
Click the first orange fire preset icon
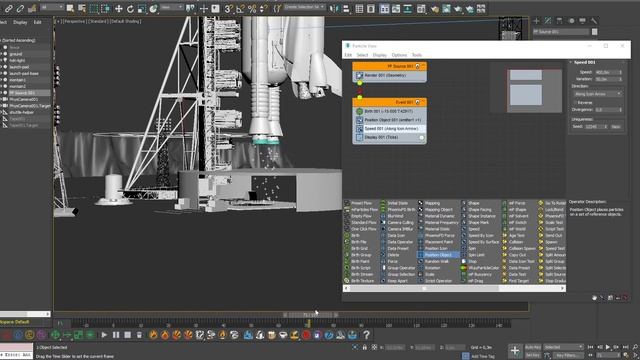[x=153, y=335]
